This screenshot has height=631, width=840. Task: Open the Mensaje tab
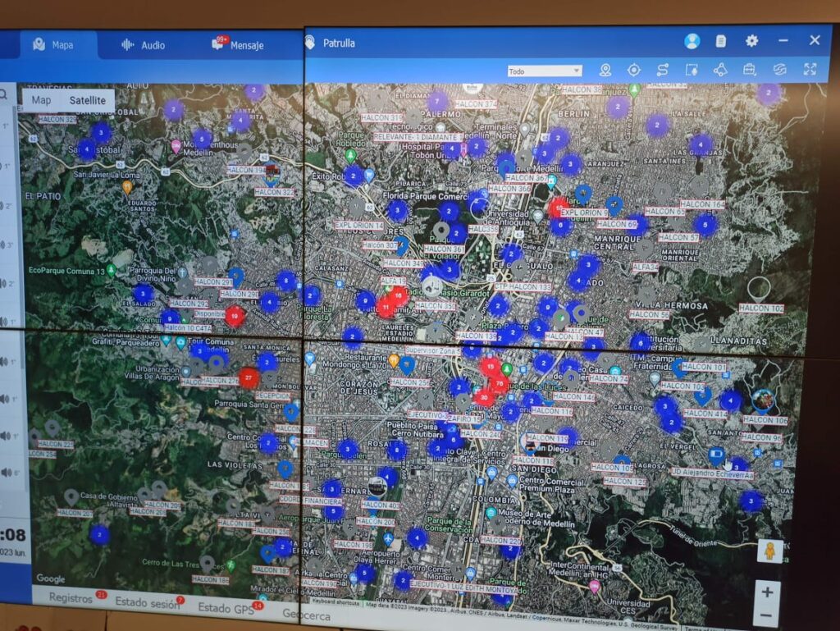click(x=239, y=45)
